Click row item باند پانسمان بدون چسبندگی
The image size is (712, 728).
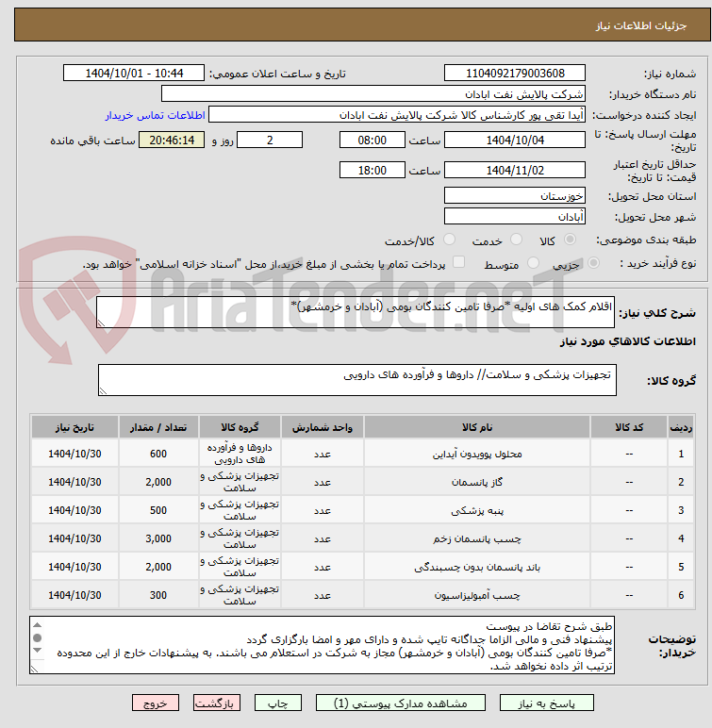[x=477, y=567]
